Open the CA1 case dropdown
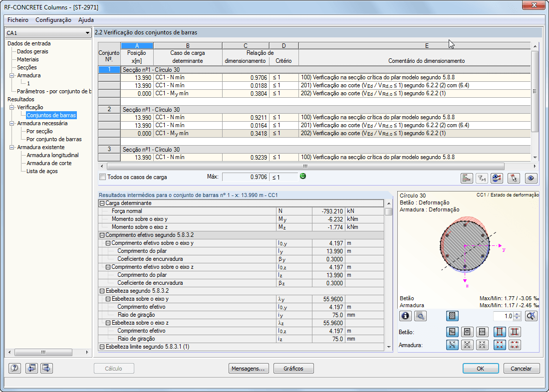This screenshot has width=549, height=392. click(87, 33)
